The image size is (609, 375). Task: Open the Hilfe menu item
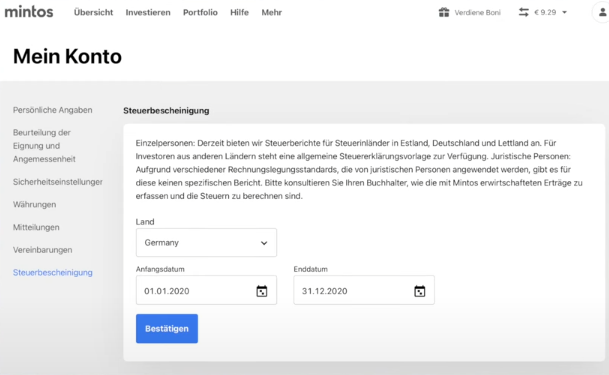point(239,12)
